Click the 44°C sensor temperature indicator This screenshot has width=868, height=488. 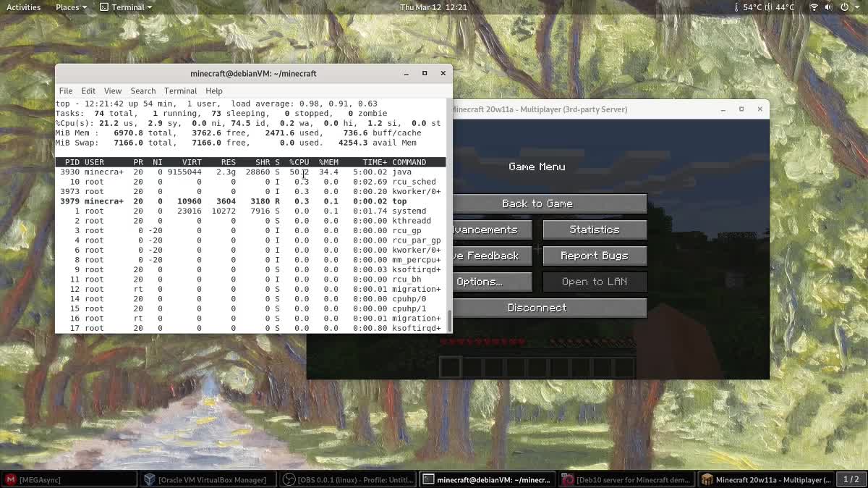[780, 7]
